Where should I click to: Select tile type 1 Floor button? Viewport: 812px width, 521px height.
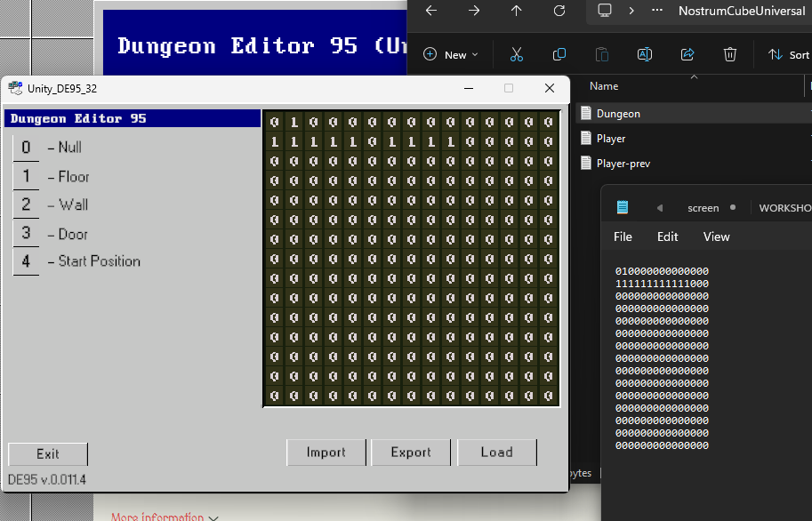point(26,176)
